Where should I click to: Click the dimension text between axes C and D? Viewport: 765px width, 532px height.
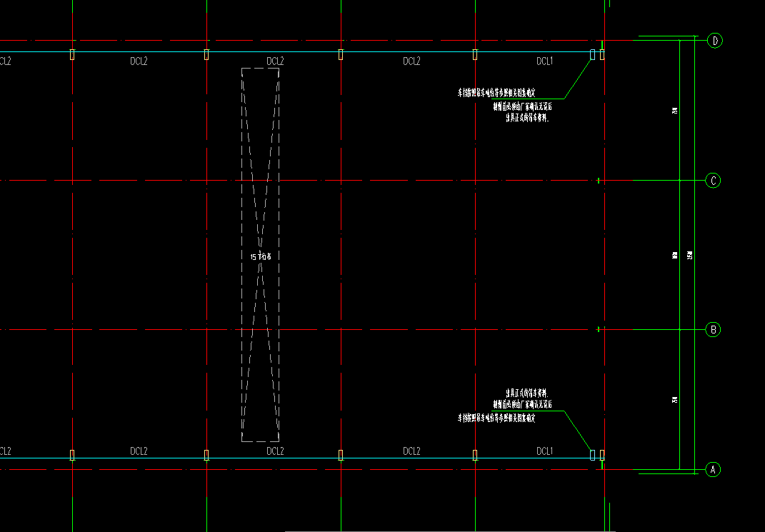(x=675, y=111)
